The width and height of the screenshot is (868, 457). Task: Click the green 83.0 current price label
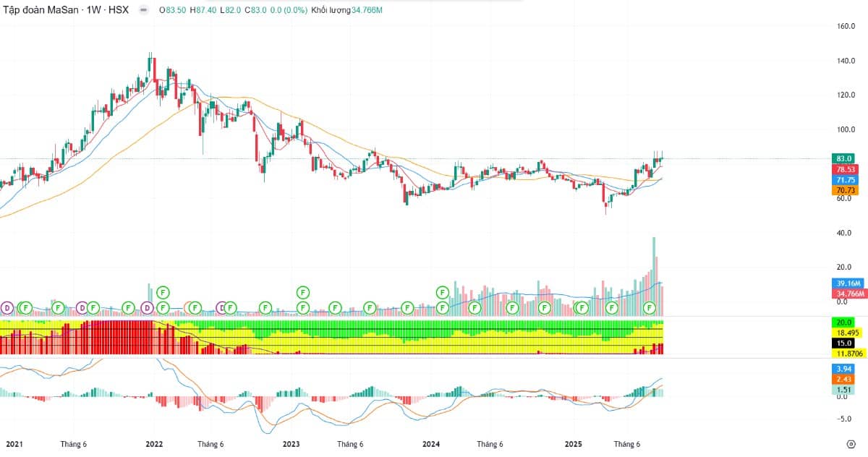844,158
